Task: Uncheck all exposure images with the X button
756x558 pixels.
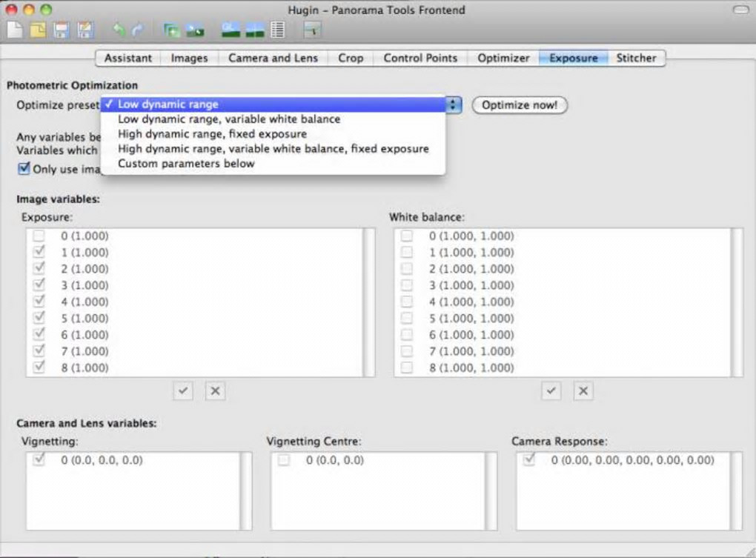Action: [215, 391]
